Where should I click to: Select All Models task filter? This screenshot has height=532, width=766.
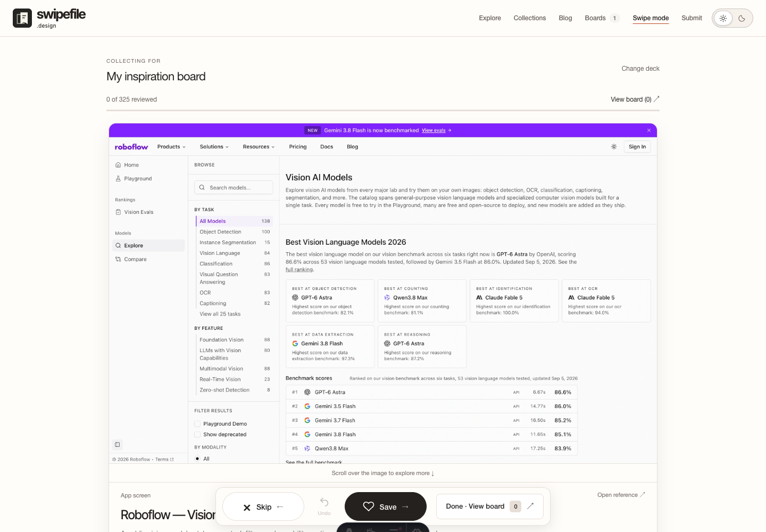(234, 221)
